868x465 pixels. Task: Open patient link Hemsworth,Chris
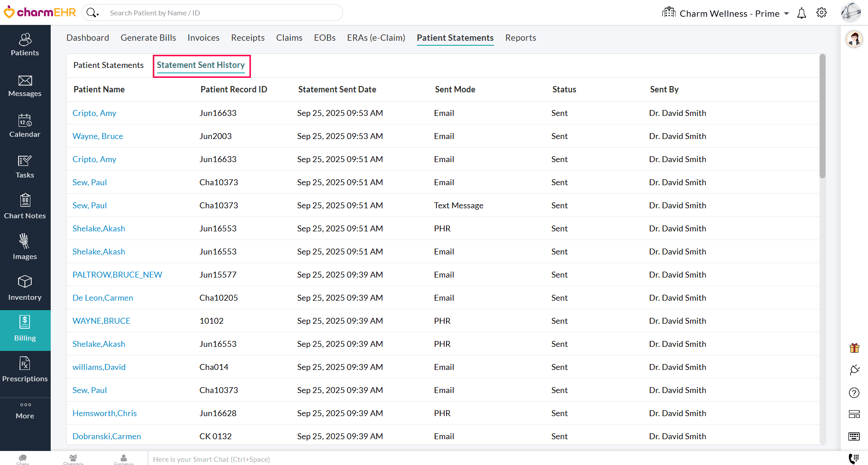[x=105, y=413]
